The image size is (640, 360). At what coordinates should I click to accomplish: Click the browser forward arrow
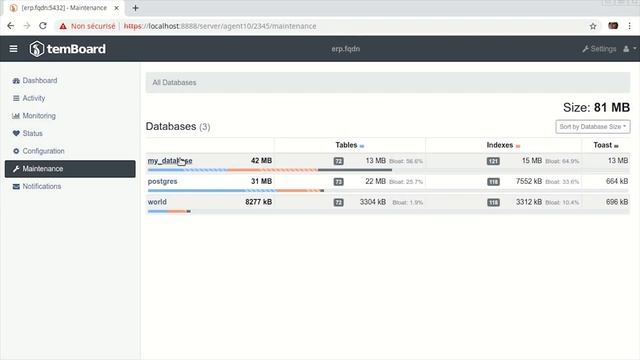coord(27,26)
